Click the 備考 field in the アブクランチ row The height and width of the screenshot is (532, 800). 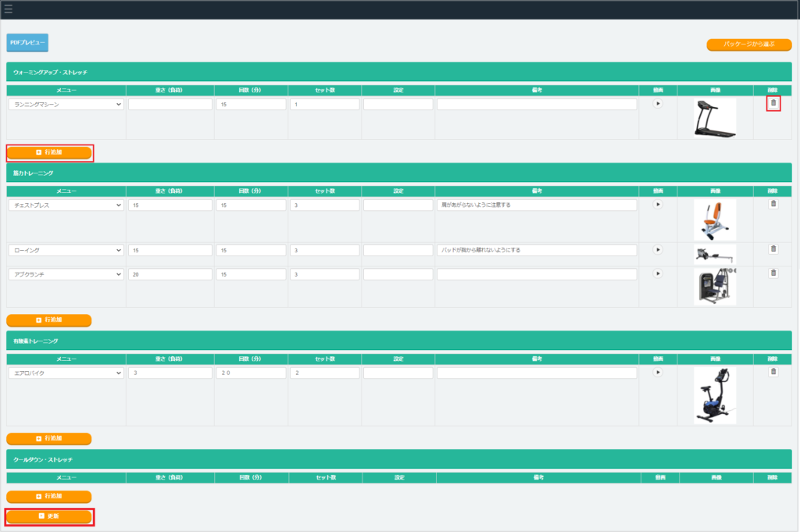coord(537,274)
